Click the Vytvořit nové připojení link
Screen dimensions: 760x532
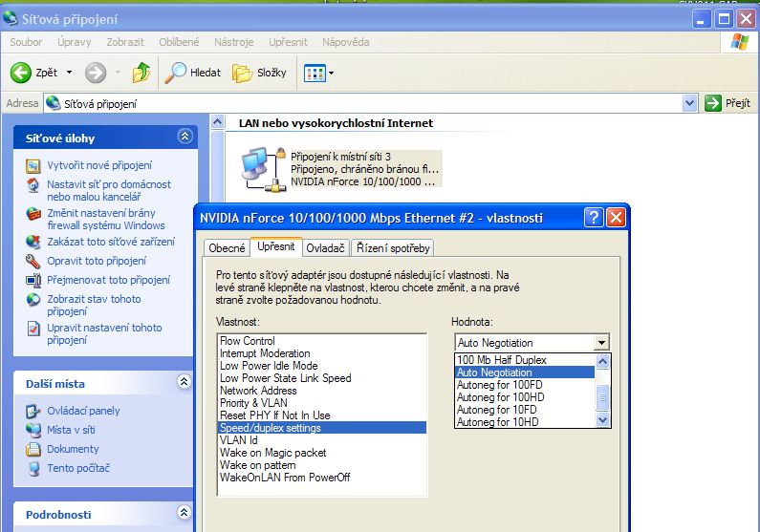(99, 165)
